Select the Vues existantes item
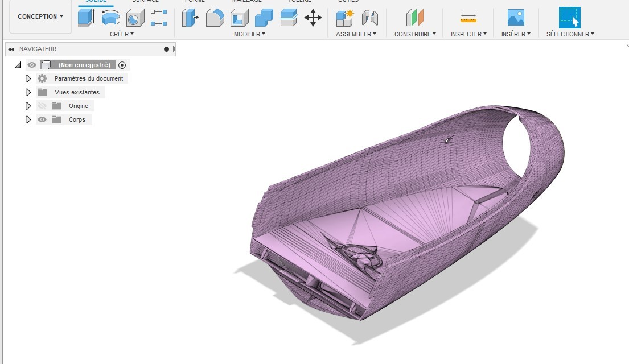The height and width of the screenshot is (364, 629). tap(77, 92)
